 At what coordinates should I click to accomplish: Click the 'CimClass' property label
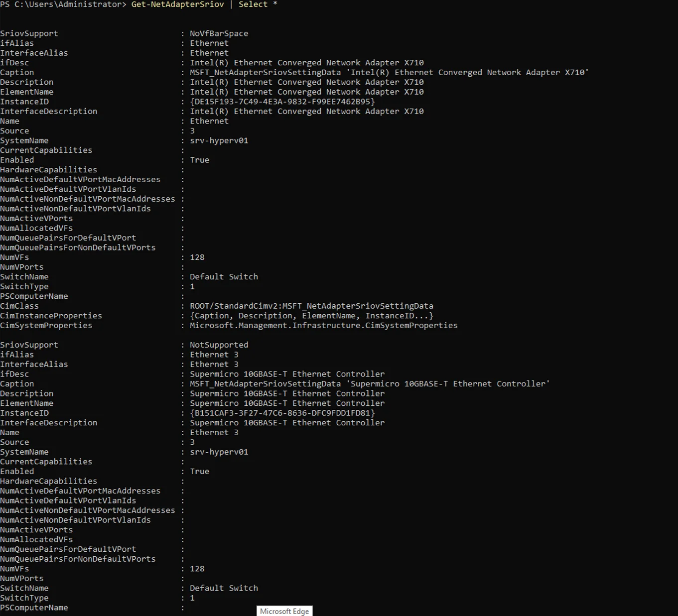19,306
